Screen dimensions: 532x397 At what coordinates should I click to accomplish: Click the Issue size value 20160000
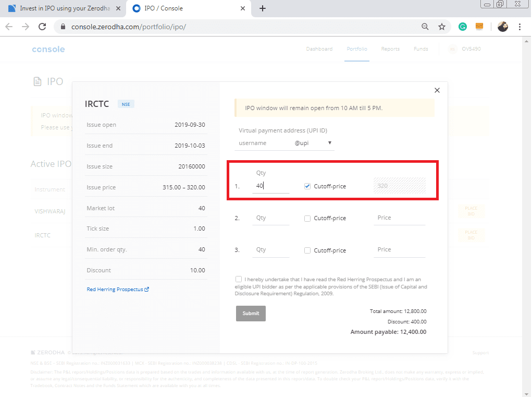pyautogui.click(x=192, y=166)
